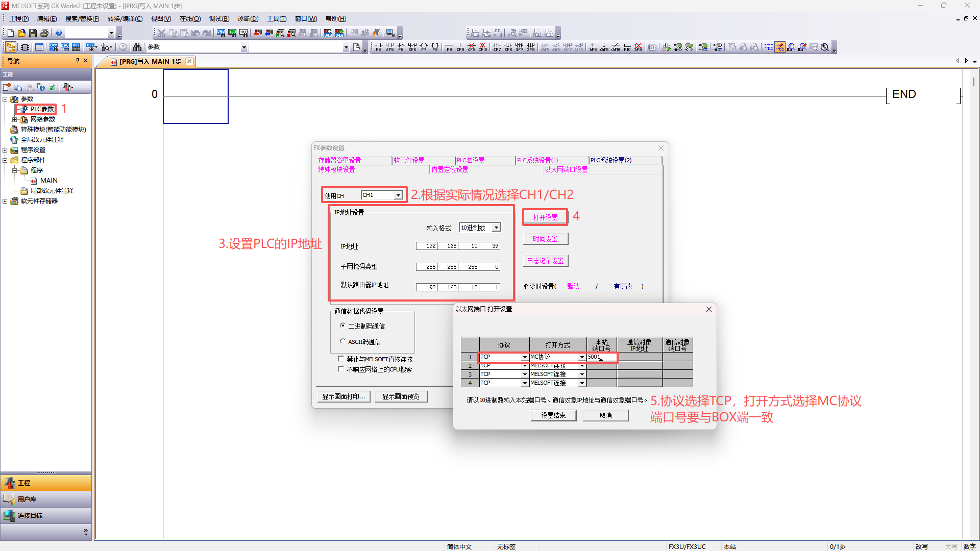
Task: Open the 输入格式 dropdown
Action: point(496,228)
